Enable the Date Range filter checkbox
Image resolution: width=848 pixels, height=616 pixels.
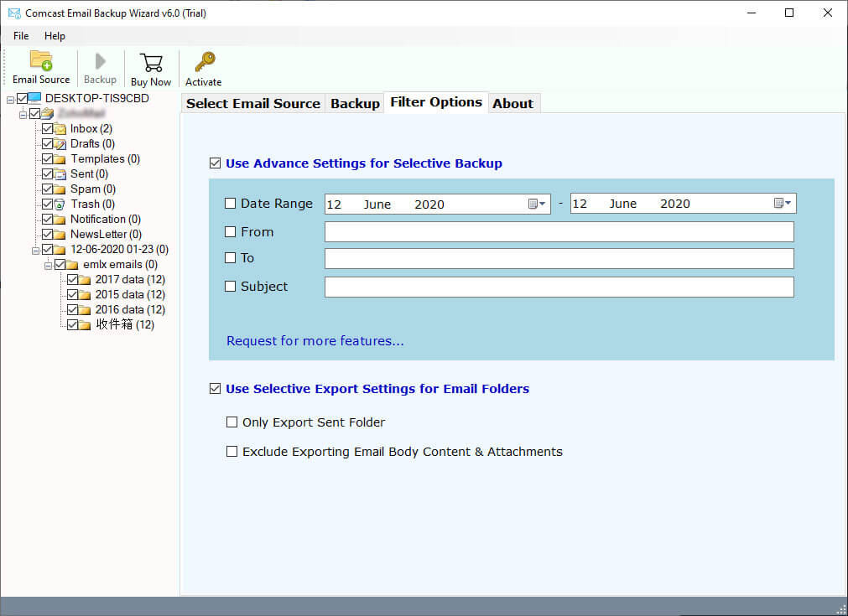click(231, 203)
